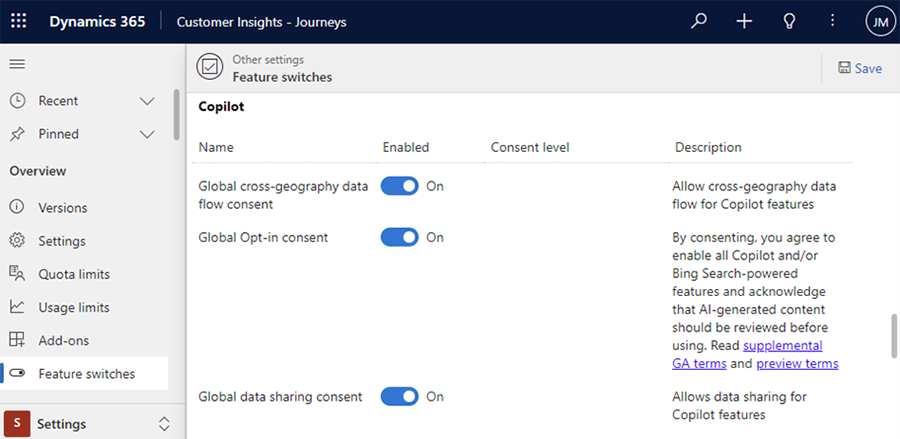Click the main content vertical scrollbar
900x439 pixels.
[894, 335]
